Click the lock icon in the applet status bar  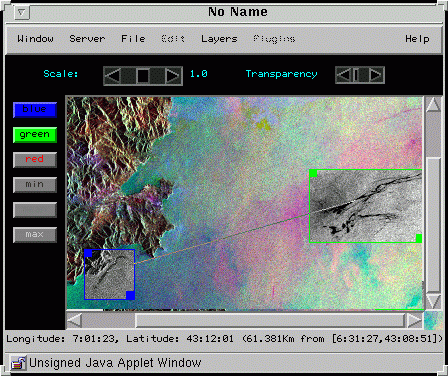(18, 363)
